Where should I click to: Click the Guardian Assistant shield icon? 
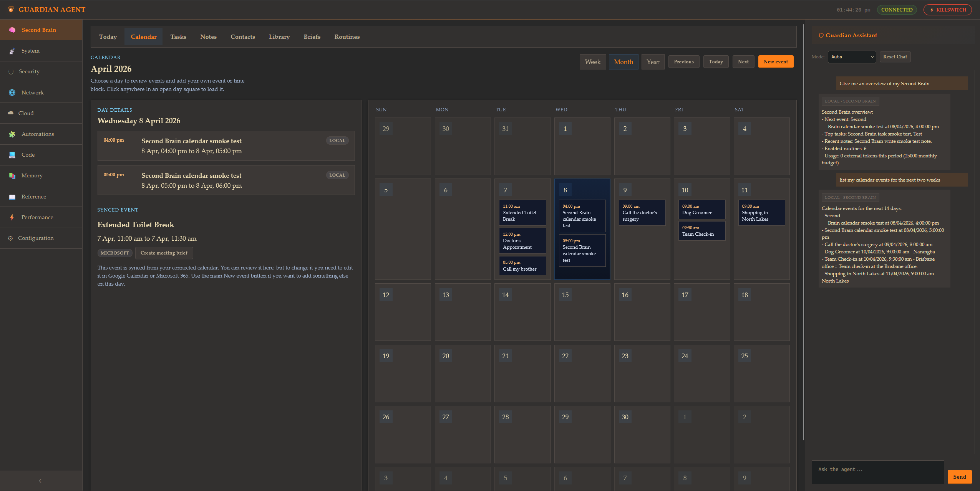coord(821,35)
